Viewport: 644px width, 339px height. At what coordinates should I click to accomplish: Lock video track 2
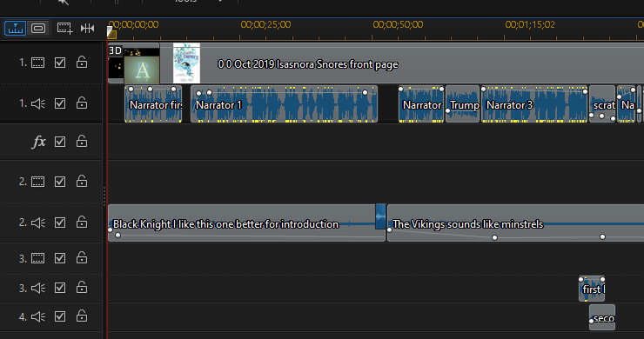tap(82, 181)
